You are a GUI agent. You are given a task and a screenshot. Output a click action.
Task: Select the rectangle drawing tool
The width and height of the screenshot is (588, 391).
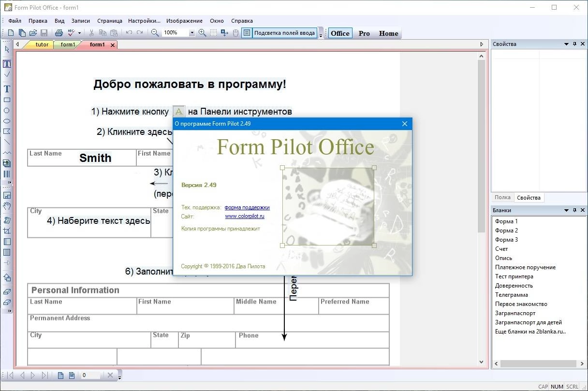(x=7, y=100)
